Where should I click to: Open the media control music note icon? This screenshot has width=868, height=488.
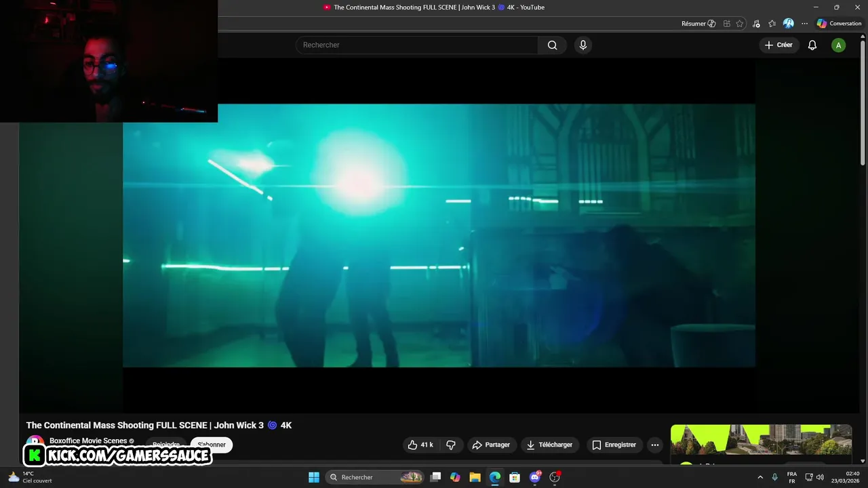756,24
